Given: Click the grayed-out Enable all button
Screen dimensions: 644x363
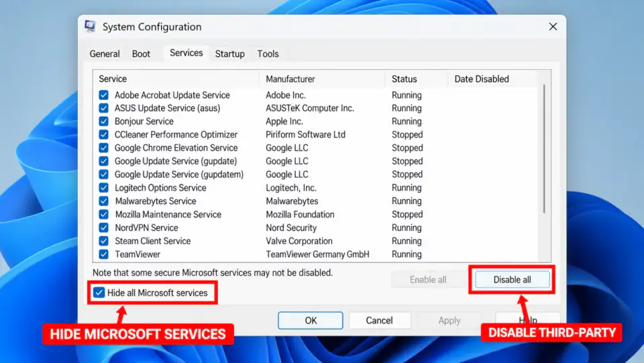Looking at the screenshot, I should (428, 280).
